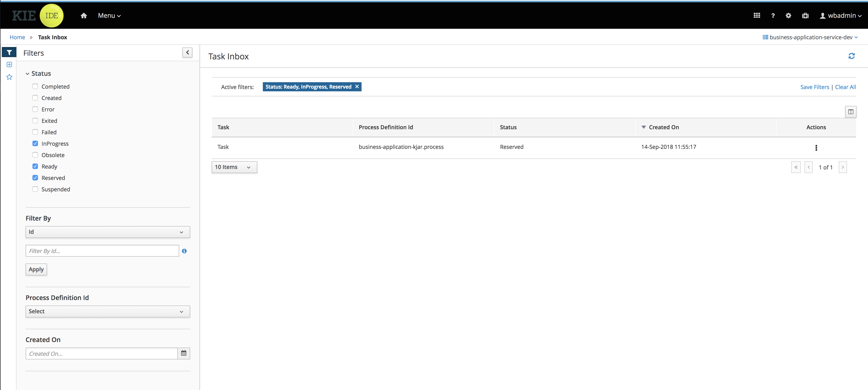
Task: Click the Filter By Id input field
Action: pos(102,250)
